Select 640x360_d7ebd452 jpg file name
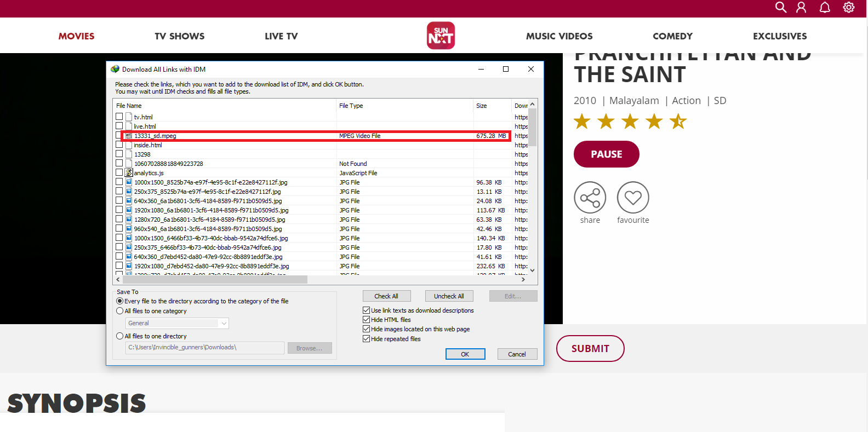Viewport: 868px width, 432px height. click(208, 257)
